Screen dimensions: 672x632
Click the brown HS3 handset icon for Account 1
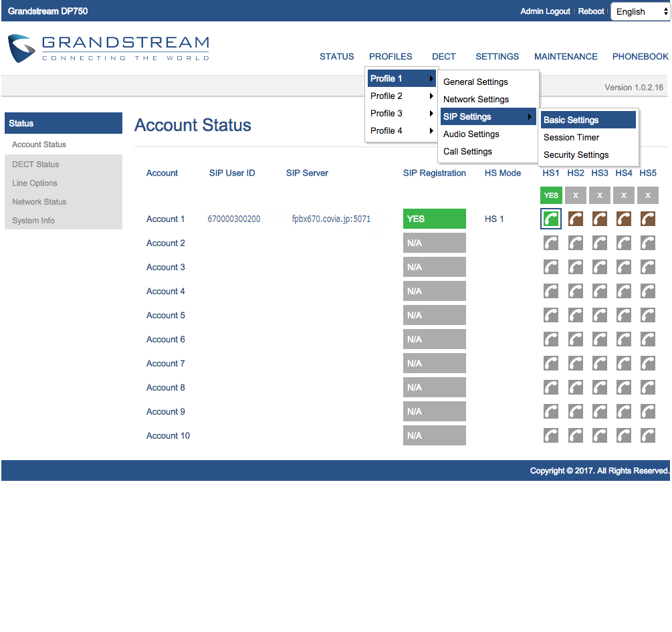[x=600, y=219]
